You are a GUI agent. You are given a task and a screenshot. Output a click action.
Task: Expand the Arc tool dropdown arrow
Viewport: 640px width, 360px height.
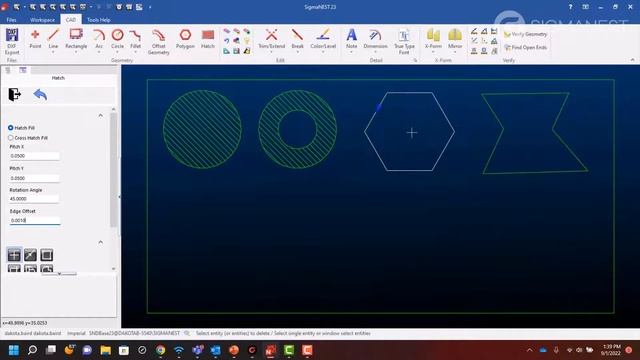pyautogui.click(x=99, y=52)
